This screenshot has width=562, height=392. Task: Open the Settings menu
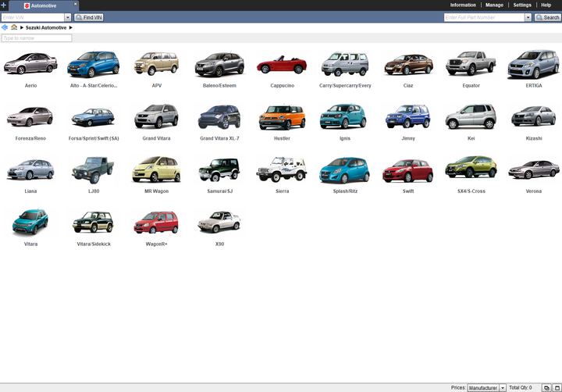(522, 5)
